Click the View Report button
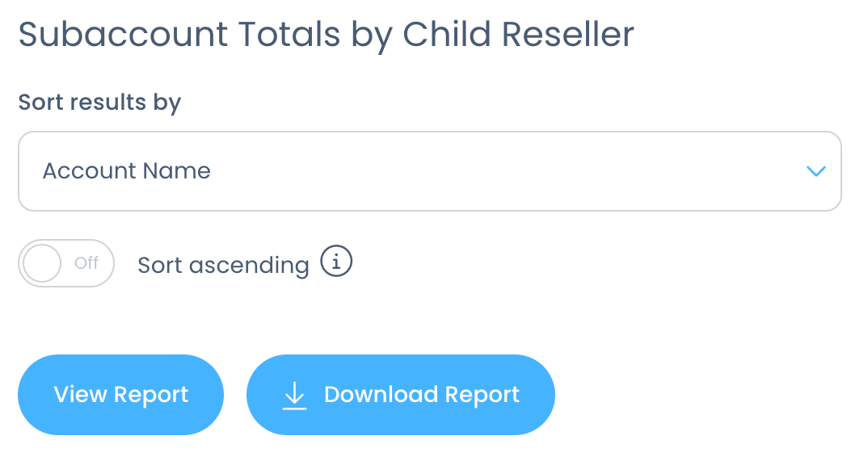 [x=120, y=395]
